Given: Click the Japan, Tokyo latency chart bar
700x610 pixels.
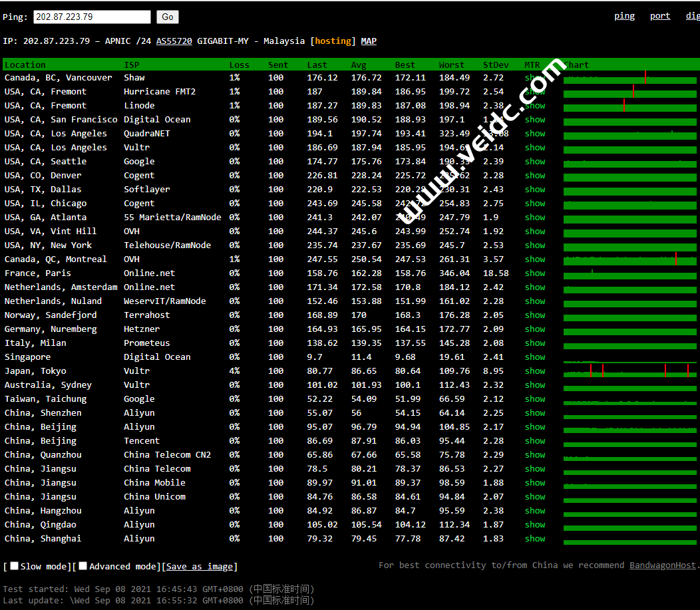Looking at the screenshot, I should tap(629, 371).
